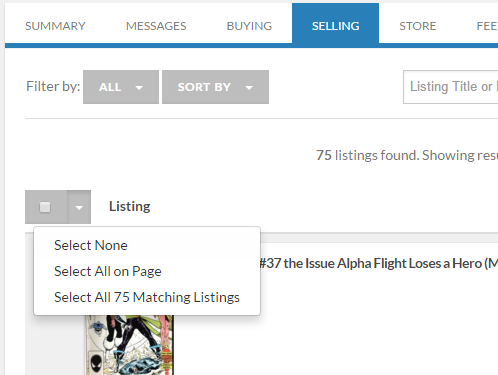The image size is (498, 375).
Task: Collapse the selection options arrow menu
Action: 79,207
